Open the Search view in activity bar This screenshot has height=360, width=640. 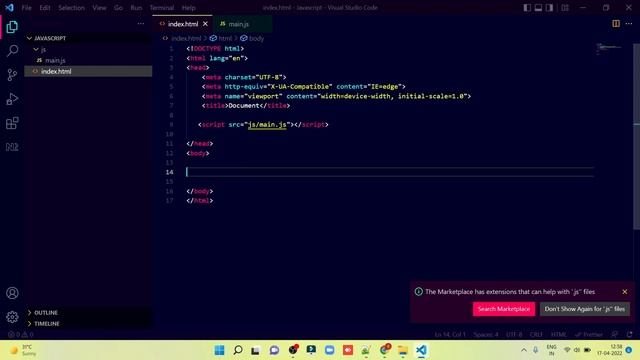coord(12,51)
